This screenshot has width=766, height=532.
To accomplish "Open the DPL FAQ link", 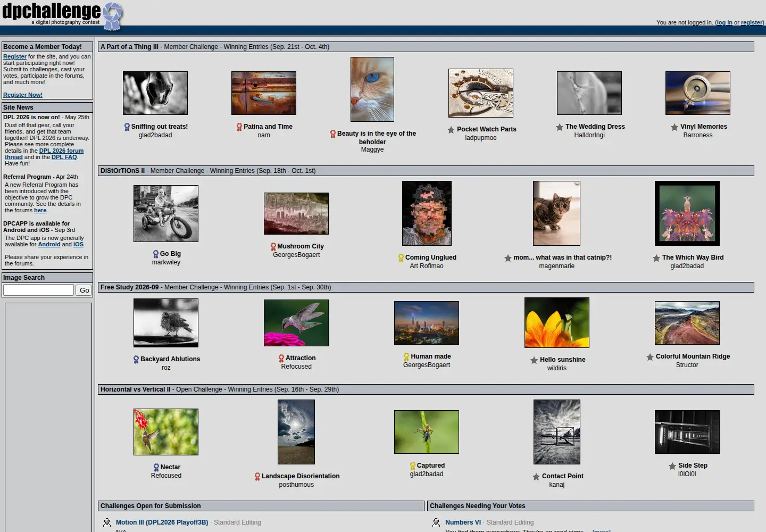I will [64, 157].
